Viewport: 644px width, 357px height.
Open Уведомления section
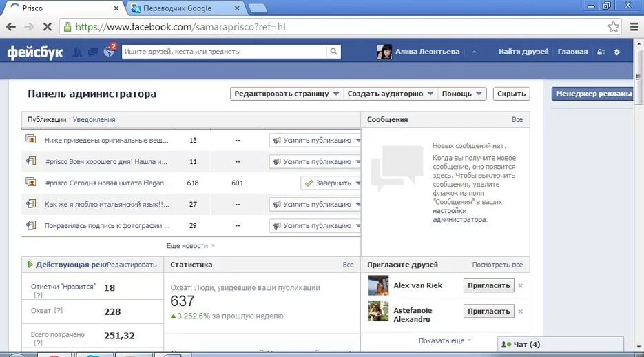(x=94, y=119)
